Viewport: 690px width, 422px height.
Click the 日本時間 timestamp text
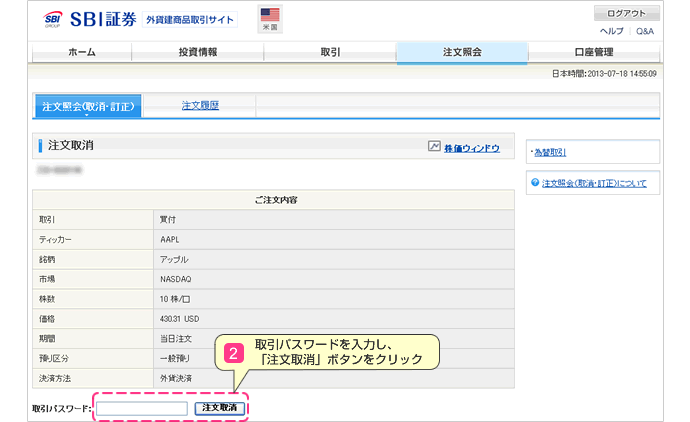[x=604, y=73]
